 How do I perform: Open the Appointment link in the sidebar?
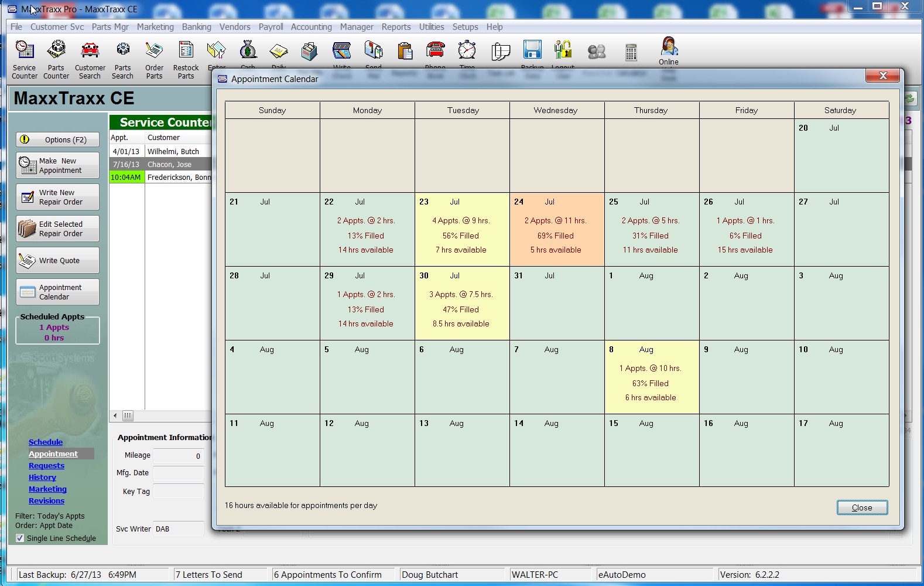53,454
